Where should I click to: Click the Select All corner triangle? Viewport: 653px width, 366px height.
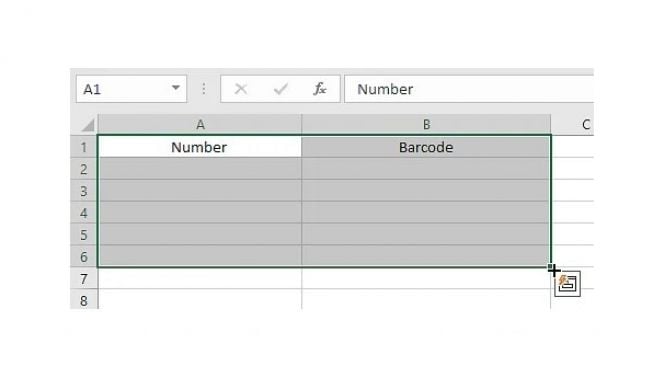pos(88,125)
